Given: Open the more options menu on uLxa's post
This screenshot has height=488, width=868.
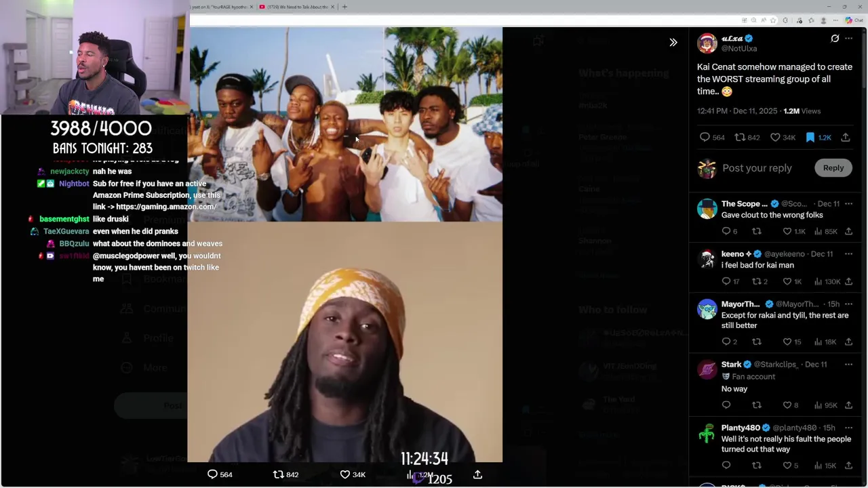Looking at the screenshot, I should (848, 39).
